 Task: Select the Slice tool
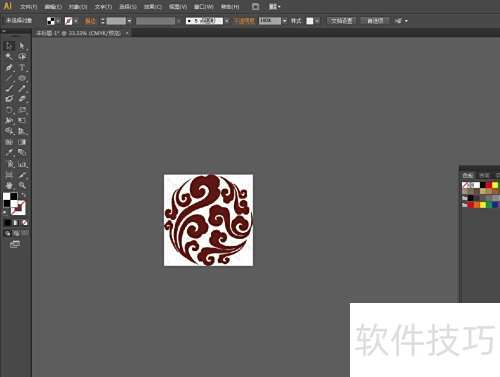(x=22, y=175)
